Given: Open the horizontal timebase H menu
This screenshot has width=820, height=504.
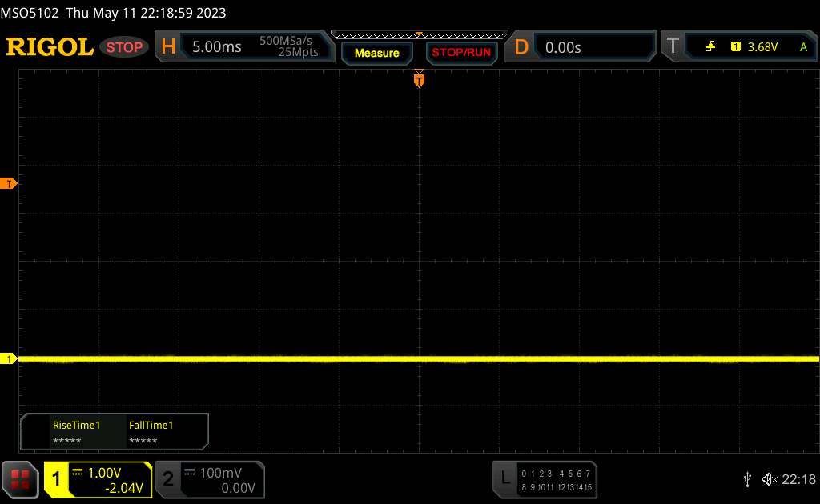Looking at the screenshot, I should (168, 47).
